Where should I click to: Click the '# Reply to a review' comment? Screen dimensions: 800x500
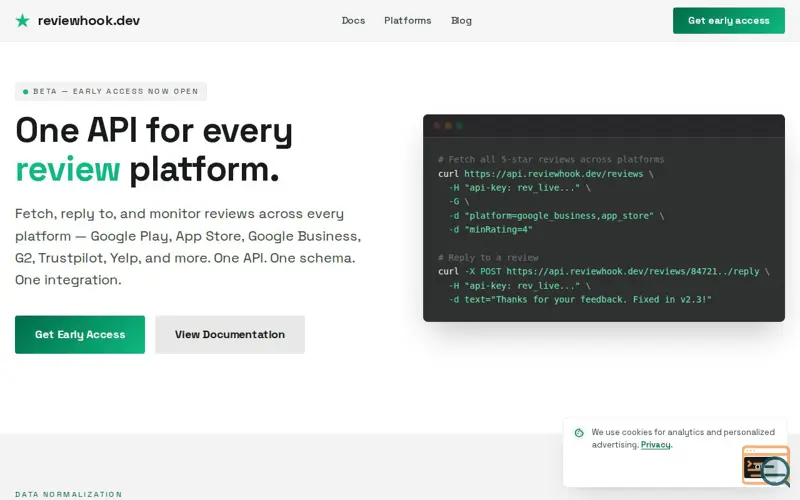coord(488,258)
